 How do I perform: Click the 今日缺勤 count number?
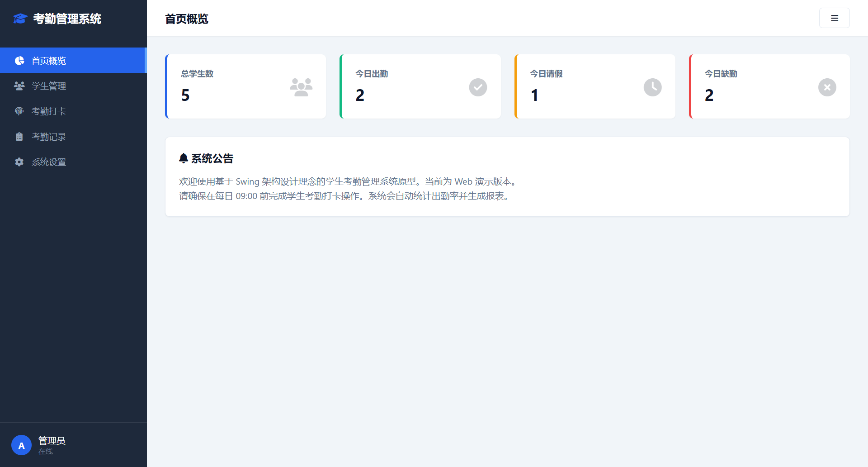click(709, 95)
